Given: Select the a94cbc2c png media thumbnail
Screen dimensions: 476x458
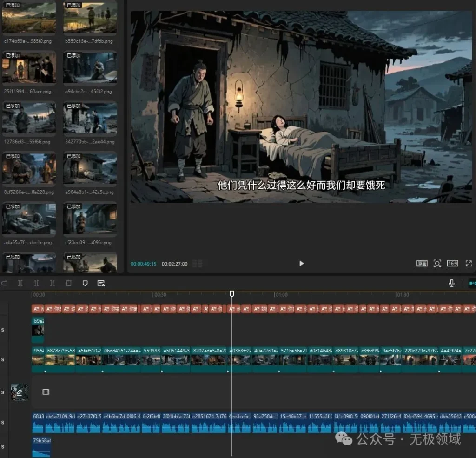Looking at the screenshot, I should 90,68.
